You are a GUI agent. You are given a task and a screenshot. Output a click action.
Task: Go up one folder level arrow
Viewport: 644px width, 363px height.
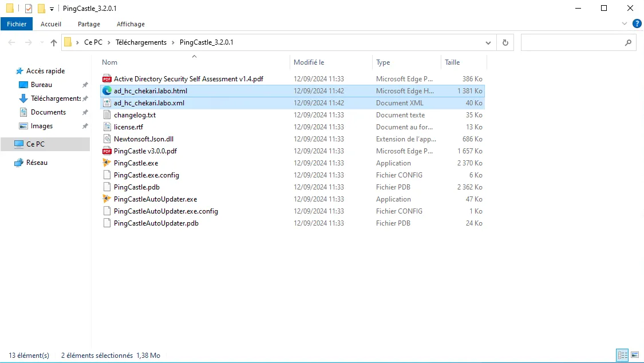click(x=54, y=42)
